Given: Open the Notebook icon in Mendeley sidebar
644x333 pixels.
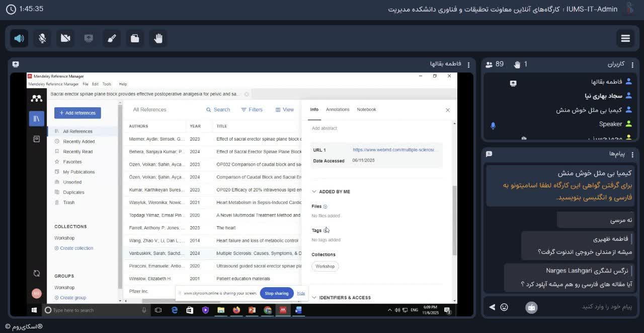Looking at the screenshot, I should (x=36, y=139).
